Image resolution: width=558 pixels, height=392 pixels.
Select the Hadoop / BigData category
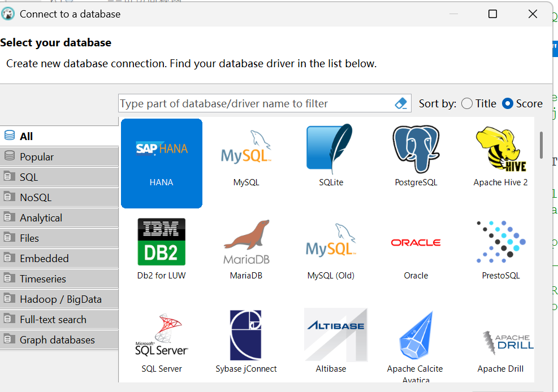(59, 299)
